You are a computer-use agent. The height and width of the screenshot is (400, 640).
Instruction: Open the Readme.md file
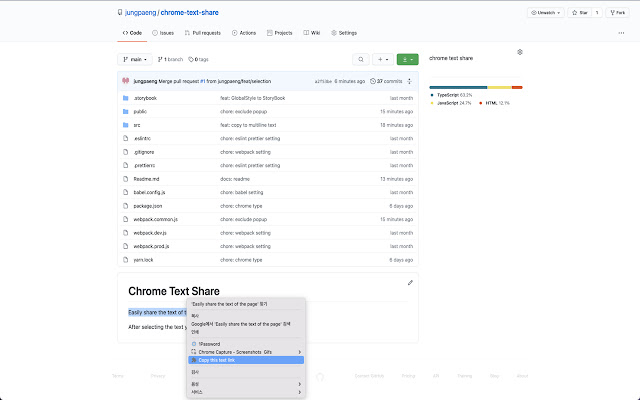146,179
